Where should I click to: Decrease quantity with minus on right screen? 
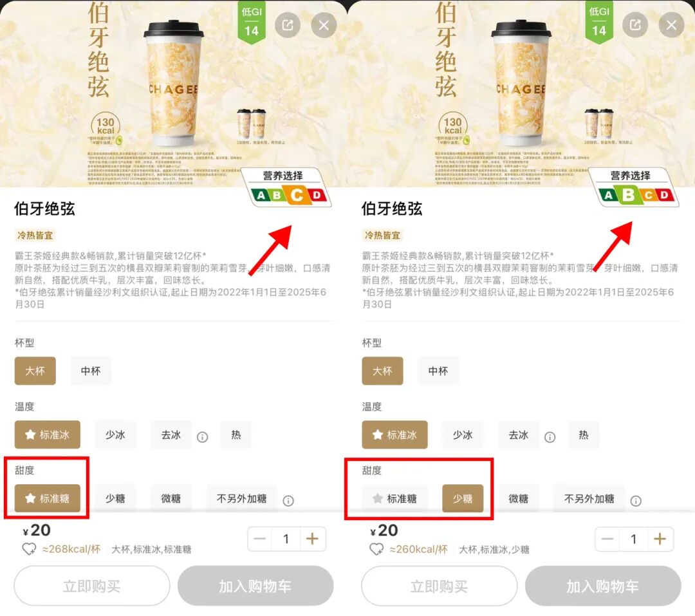coord(607,539)
